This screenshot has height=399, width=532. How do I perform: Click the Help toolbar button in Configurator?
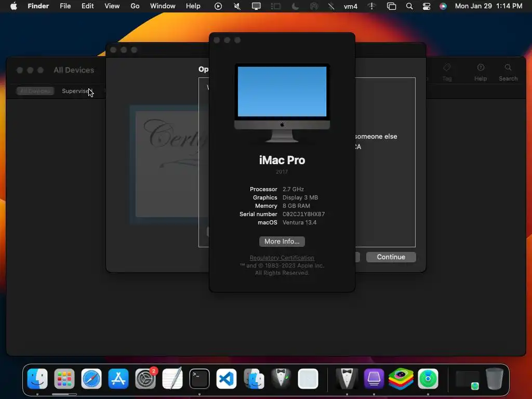coord(481,72)
